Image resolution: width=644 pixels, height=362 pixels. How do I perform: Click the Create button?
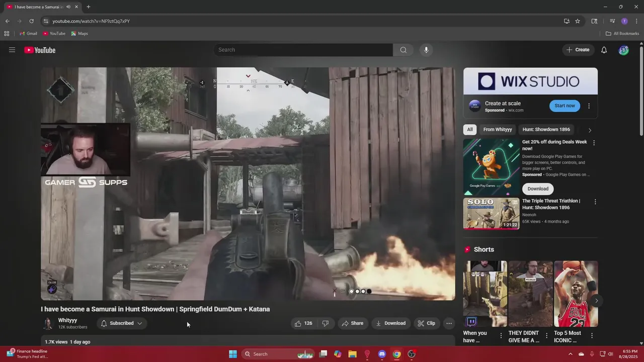(x=578, y=50)
